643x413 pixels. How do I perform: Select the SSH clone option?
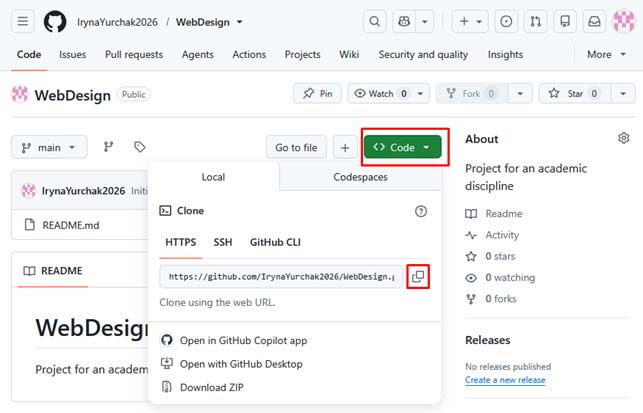(223, 242)
